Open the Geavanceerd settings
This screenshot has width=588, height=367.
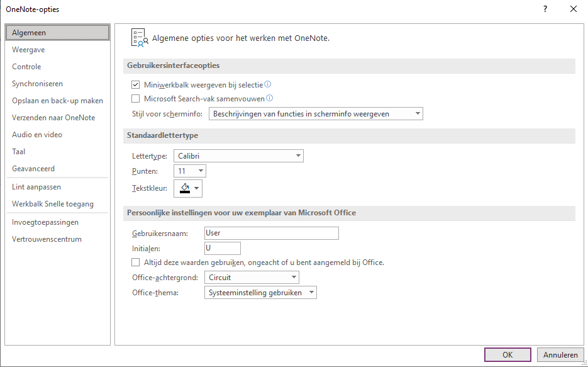click(x=57, y=169)
